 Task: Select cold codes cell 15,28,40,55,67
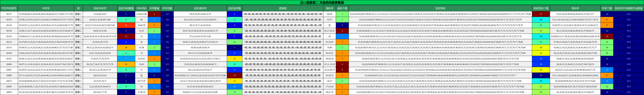click(100, 14)
